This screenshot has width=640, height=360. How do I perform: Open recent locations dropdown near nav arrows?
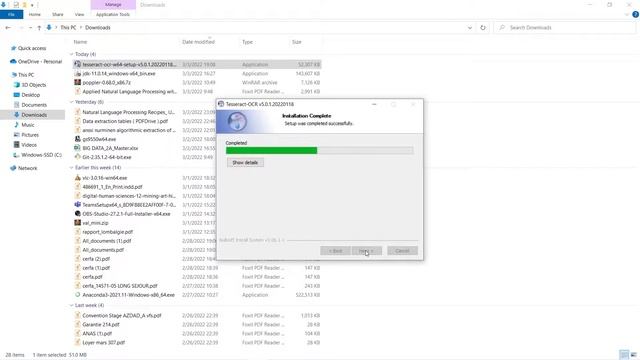[30, 28]
